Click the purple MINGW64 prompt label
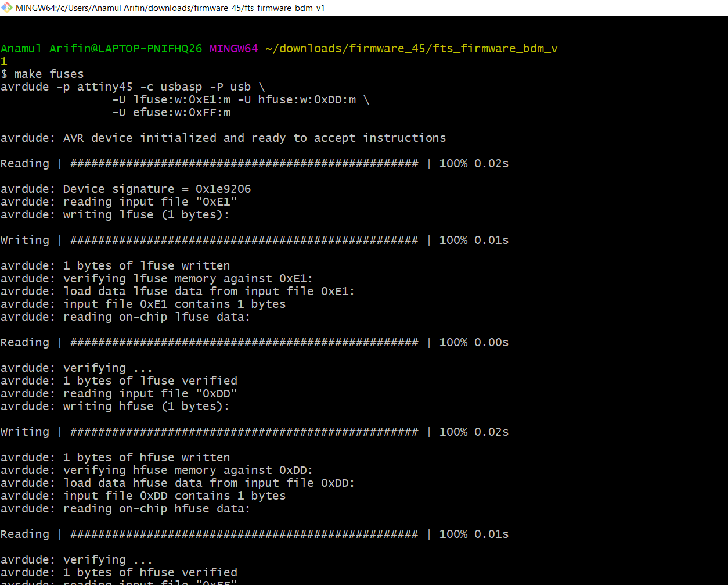Screen dimensions: 728x585 pyautogui.click(x=233, y=49)
